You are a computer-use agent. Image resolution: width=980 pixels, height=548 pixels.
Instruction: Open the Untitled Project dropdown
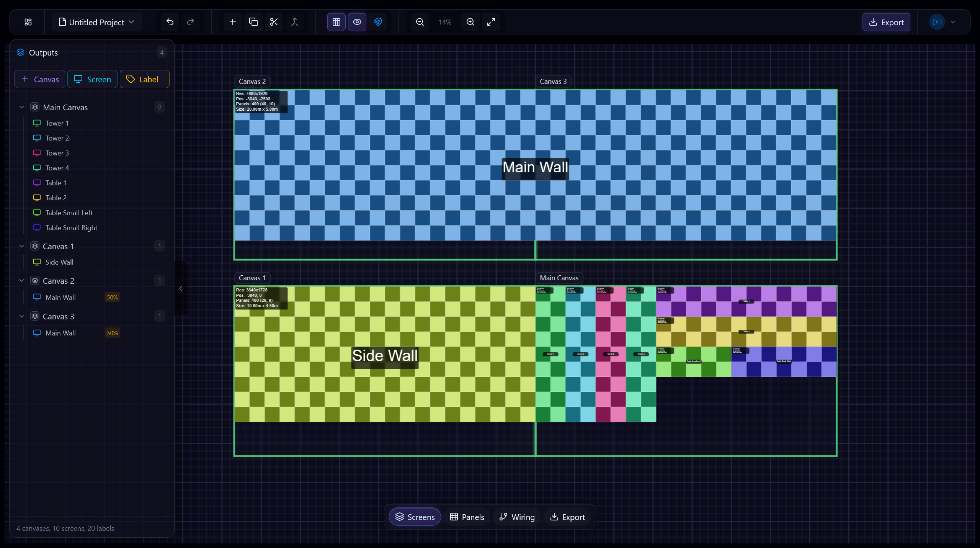pos(96,22)
